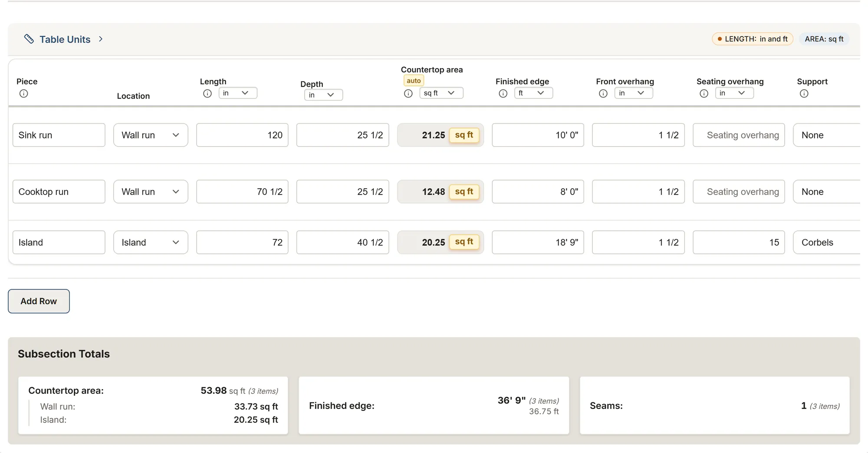
Task: Open Length unit dropdown
Action: click(x=238, y=93)
